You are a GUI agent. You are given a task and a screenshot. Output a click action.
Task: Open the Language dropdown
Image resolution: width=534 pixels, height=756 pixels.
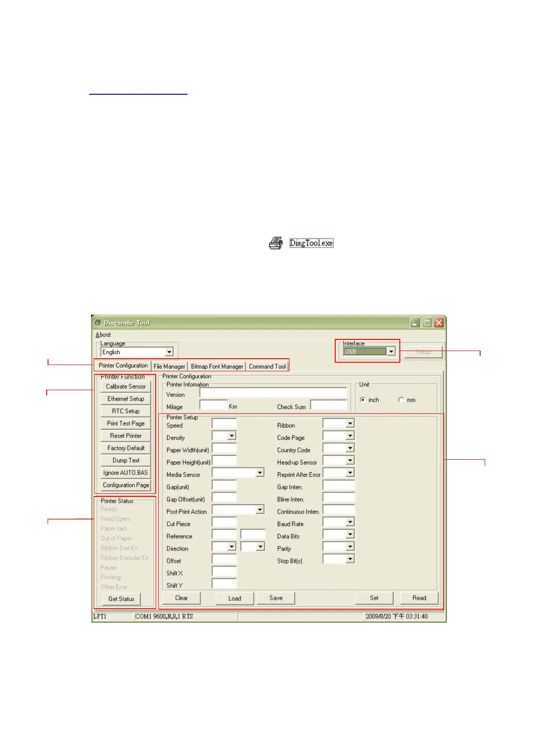(x=169, y=352)
